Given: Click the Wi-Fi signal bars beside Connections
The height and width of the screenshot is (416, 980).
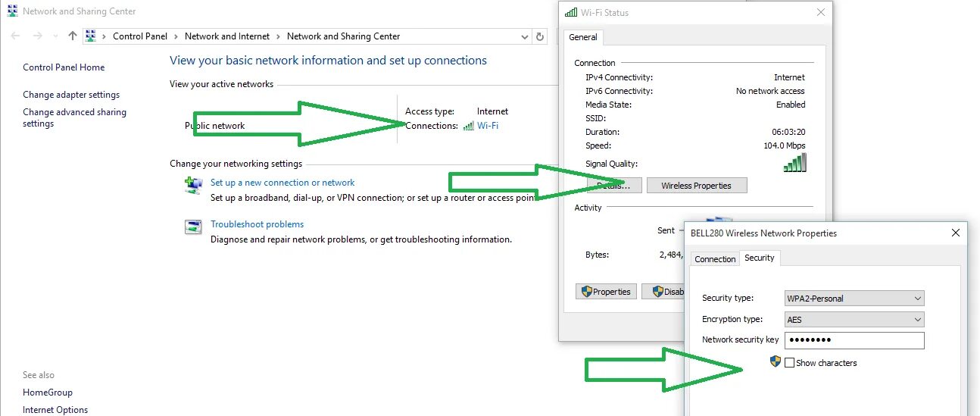Looking at the screenshot, I should click(469, 125).
